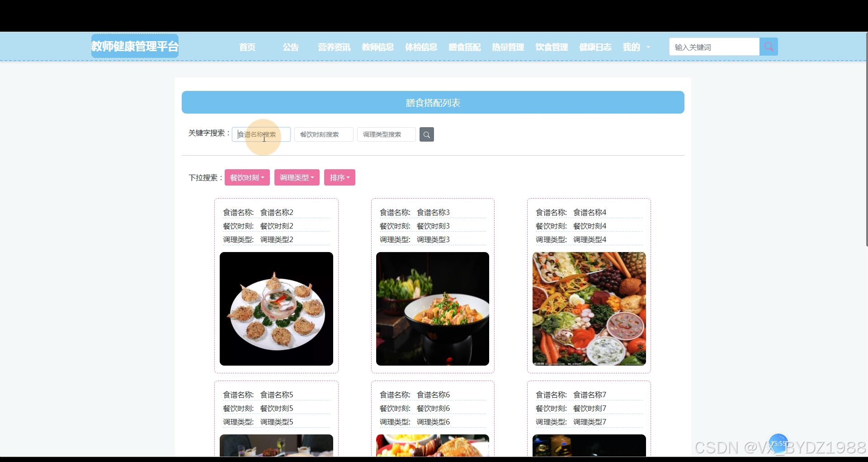Viewport: 868px width, 462px height.
Task: Click the text 调理类型4
Action: point(590,239)
